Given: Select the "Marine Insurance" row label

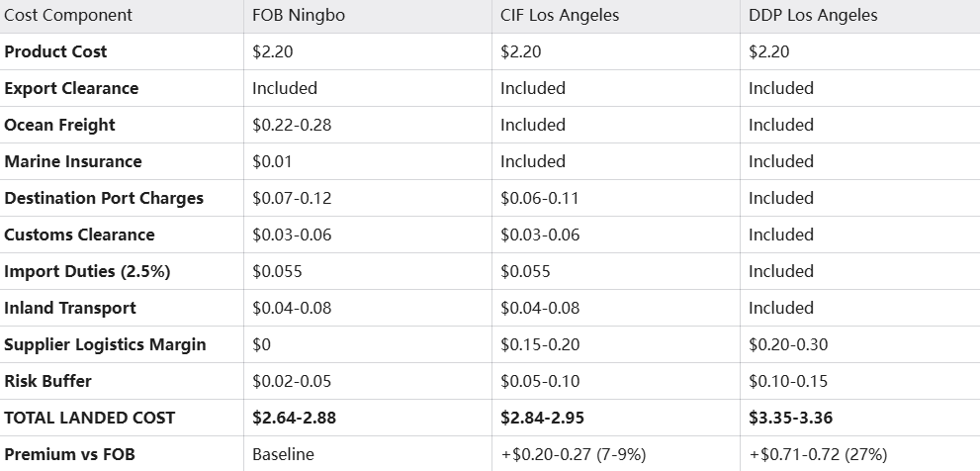Looking at the screenshot, I should point(73,161).
